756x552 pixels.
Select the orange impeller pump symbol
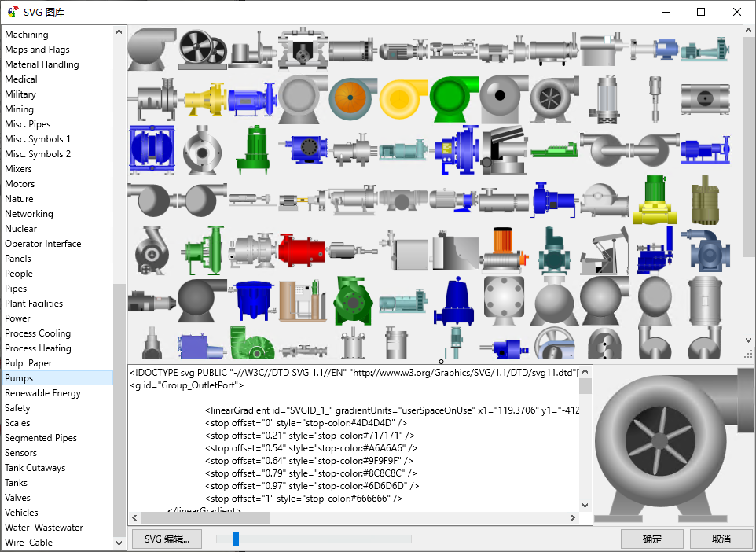coord(352,98)
